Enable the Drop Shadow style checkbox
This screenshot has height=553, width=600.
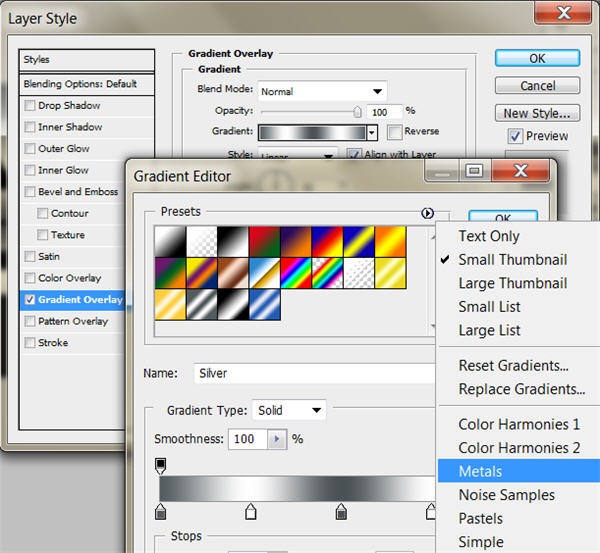tap(30, 106)
